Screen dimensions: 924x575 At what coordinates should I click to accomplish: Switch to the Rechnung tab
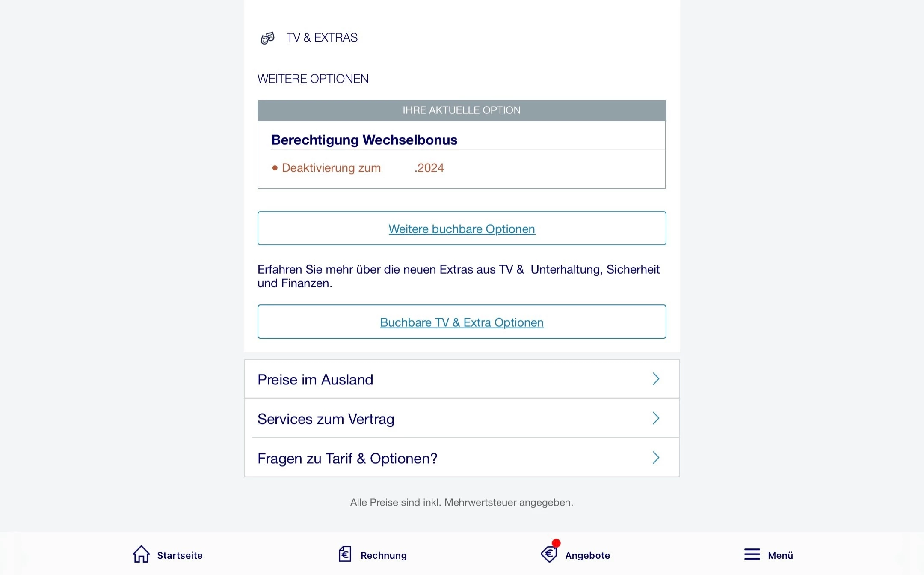383,555
